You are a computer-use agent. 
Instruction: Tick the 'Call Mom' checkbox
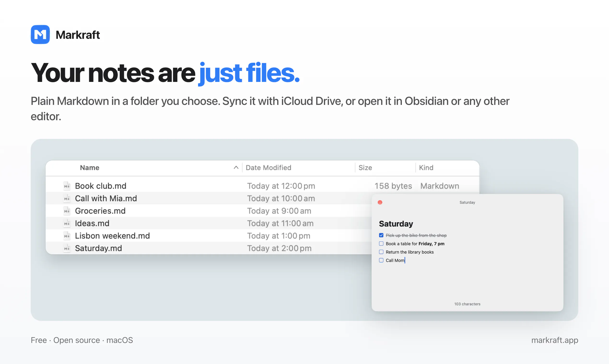pyautogui.click(x=381, y=260)
